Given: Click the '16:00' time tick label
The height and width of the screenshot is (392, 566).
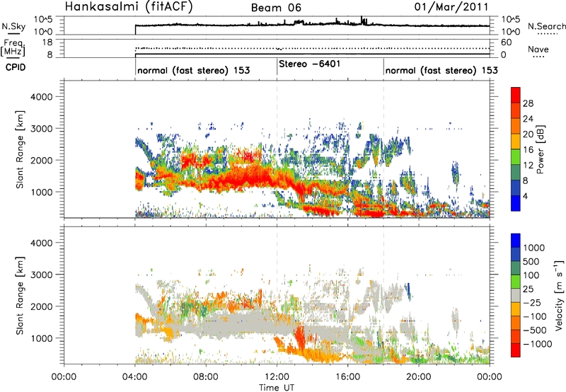Looking at the screenshot, I should 347,377.
